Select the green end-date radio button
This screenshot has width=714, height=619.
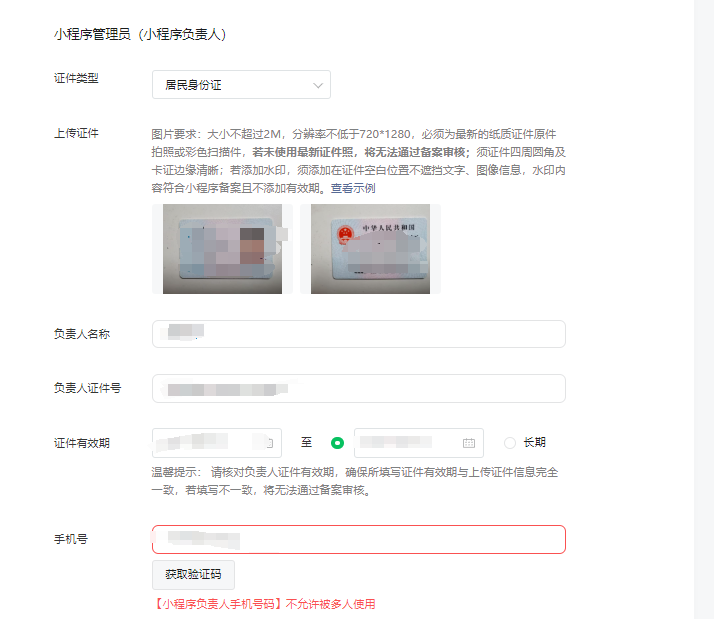pyautogui.click(x=337, y=443)
